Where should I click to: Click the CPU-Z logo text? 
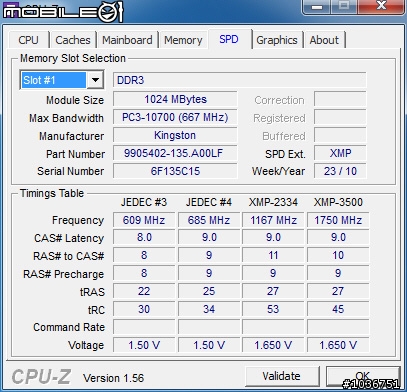41,377
